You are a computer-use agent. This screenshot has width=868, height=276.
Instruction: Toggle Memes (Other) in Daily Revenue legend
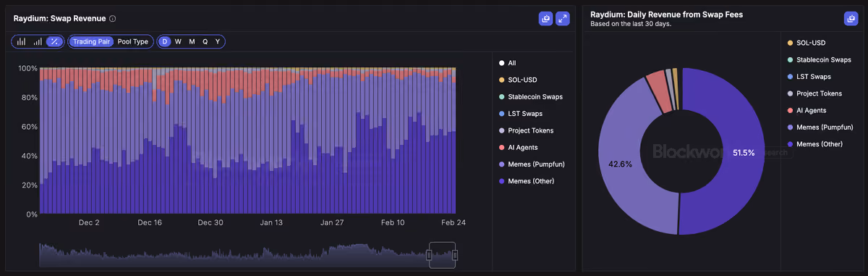click(x=816, y=143)
